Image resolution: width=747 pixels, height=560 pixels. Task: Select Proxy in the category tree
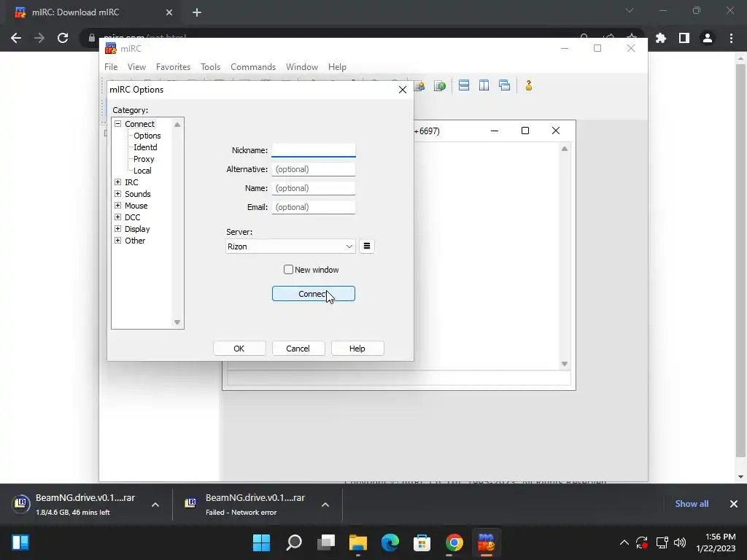tap(144, 159)
